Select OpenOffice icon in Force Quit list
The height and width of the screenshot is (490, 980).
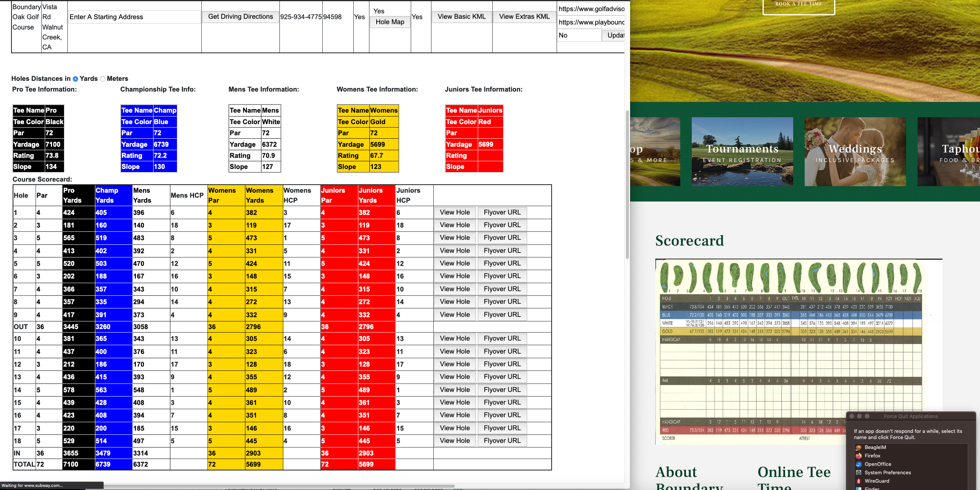[x=859, y=464]
